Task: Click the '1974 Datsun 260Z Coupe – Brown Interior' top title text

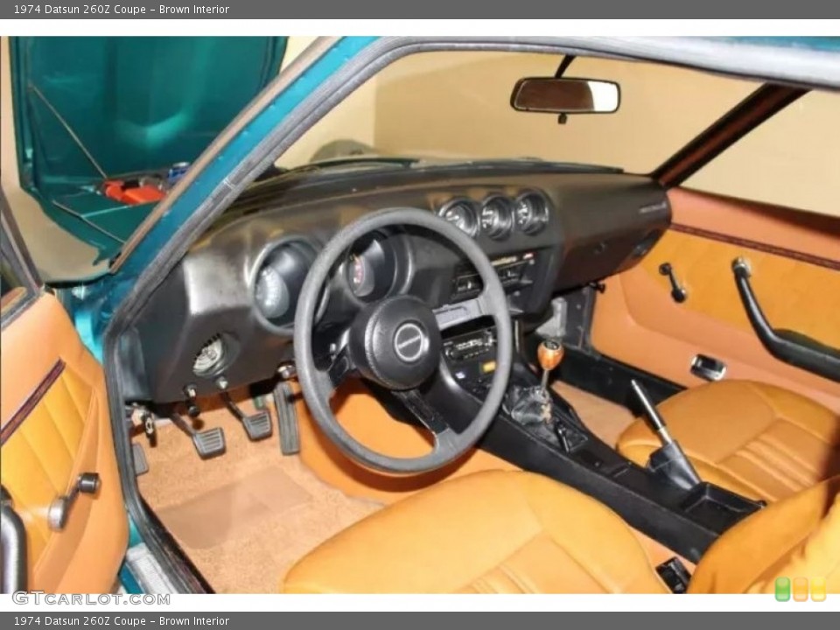Action: 122,9
